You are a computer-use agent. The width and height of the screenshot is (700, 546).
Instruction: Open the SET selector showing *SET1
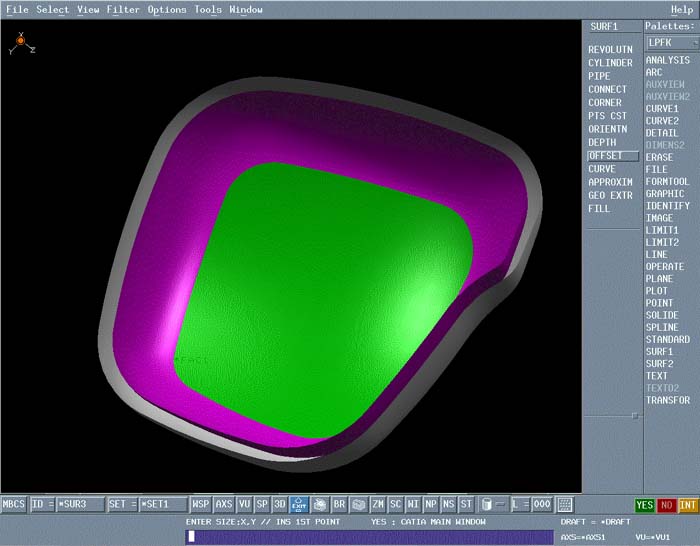tap(162, 505)
